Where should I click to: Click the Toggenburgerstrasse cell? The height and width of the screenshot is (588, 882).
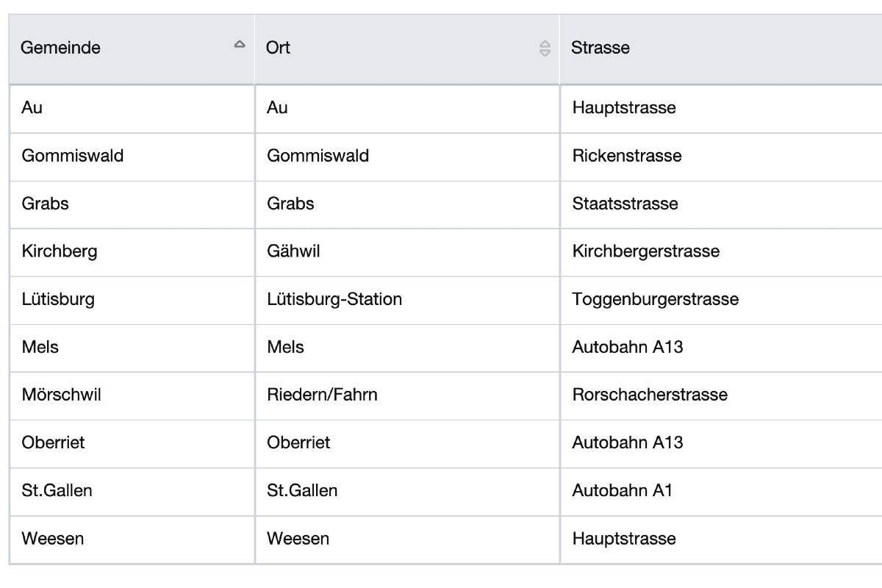(656, 299)
